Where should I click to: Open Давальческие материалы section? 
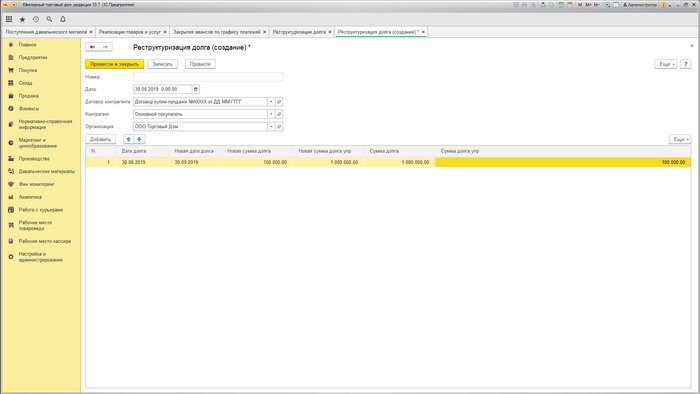46,171
